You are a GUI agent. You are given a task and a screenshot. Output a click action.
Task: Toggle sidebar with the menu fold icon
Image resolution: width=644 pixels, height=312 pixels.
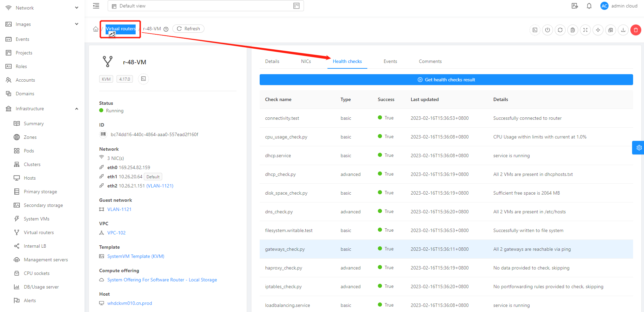pyautogui.click(x=96, y=6)
